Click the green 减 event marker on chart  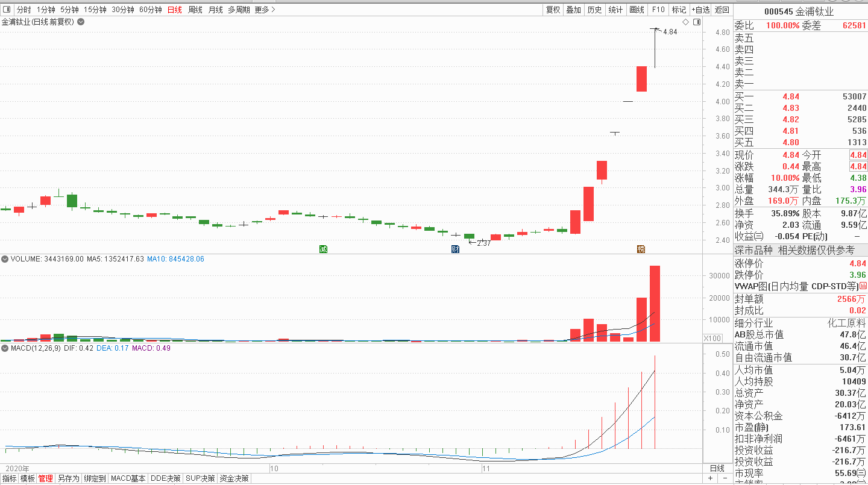(323, 249)
